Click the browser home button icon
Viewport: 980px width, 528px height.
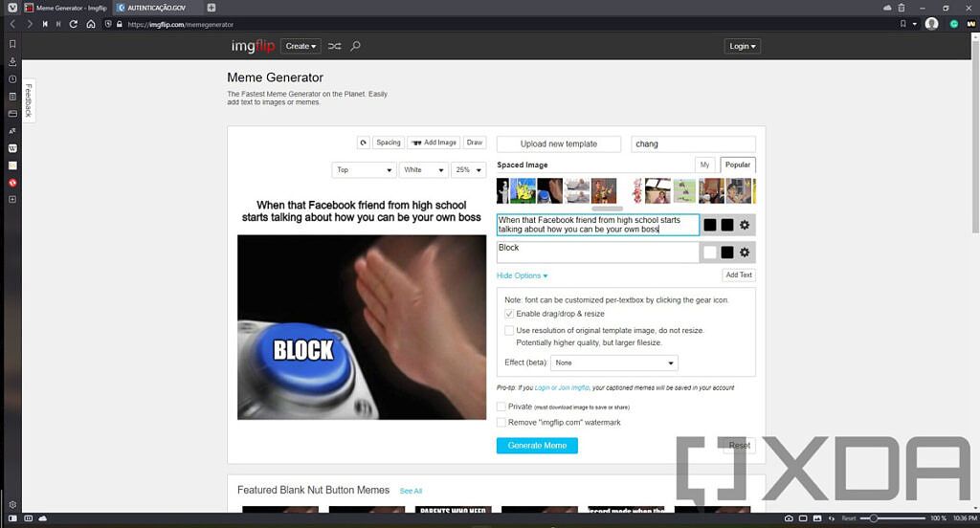pos(91,24)
